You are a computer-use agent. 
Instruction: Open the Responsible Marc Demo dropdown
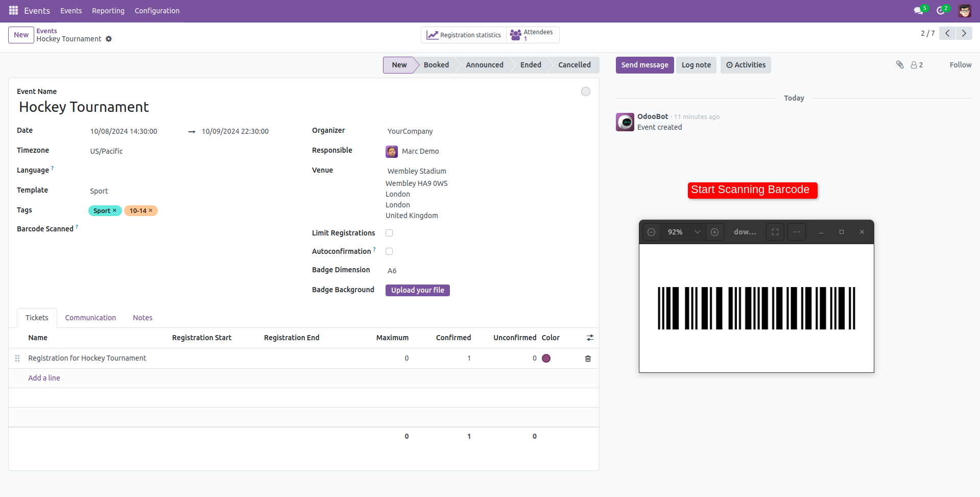[x=494, y=151]
